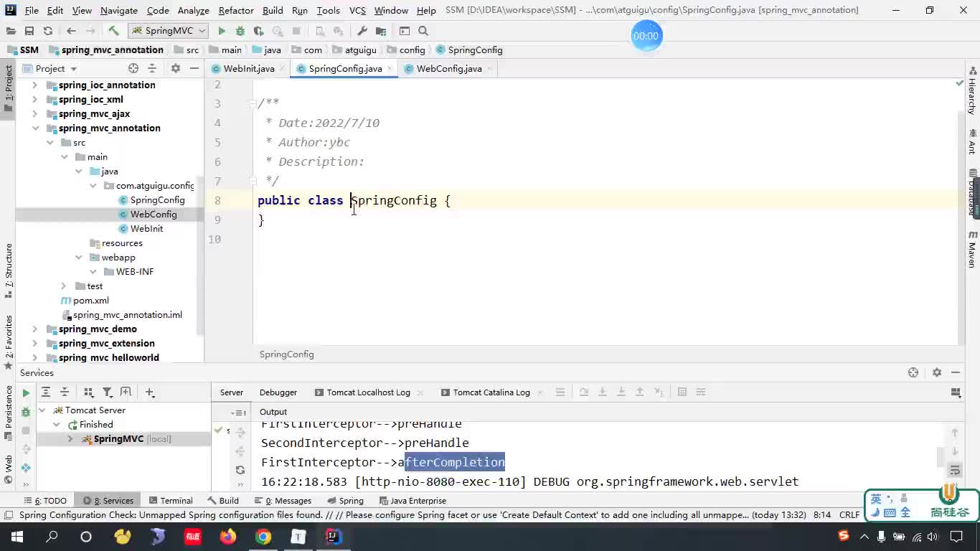
Task: Click Collapse All icon in Services toolbar
Action: pos(65,392)
